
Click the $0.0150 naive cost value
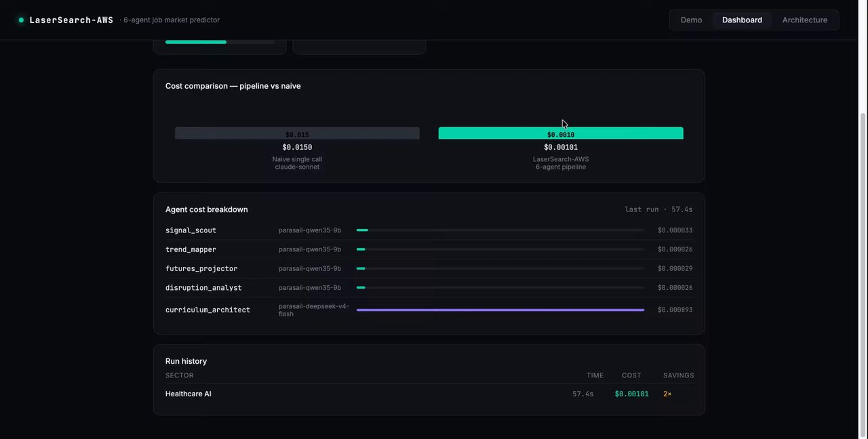(297, 147)
